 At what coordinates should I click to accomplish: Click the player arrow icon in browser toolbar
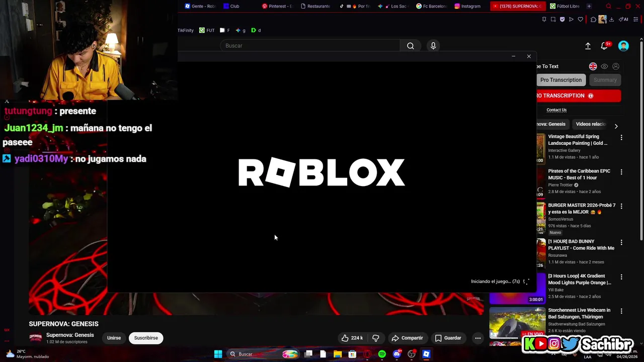pyautogui.click(x=571, y=19)
